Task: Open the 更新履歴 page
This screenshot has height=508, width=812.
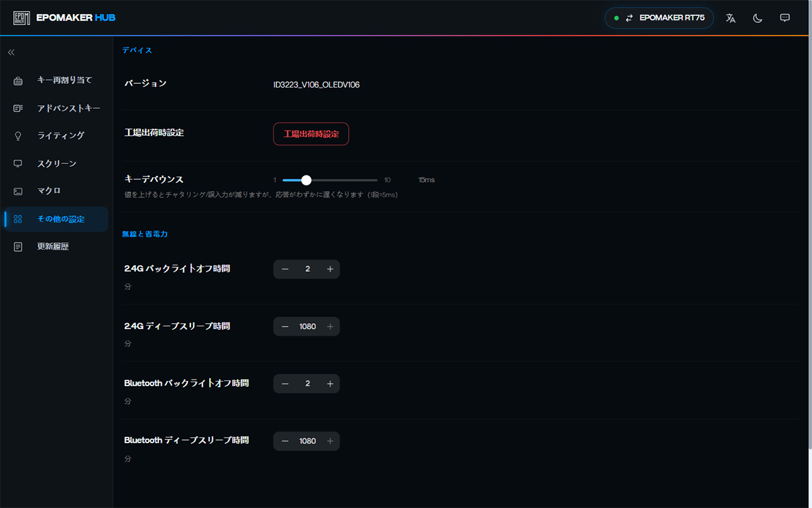Action: click(56, 246)
